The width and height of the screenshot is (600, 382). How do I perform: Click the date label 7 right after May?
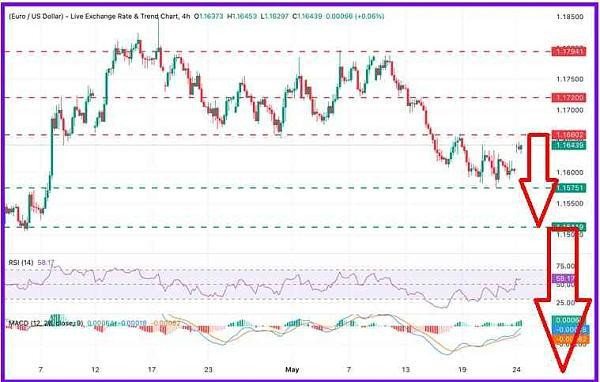pos(349,370)
